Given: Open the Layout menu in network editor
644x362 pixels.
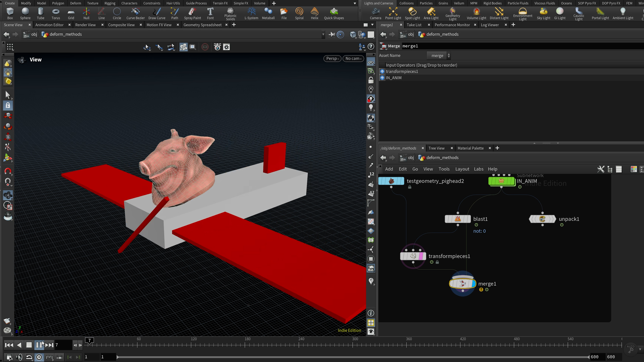Looking at the screenshot, I should click(x=462, y=169).
